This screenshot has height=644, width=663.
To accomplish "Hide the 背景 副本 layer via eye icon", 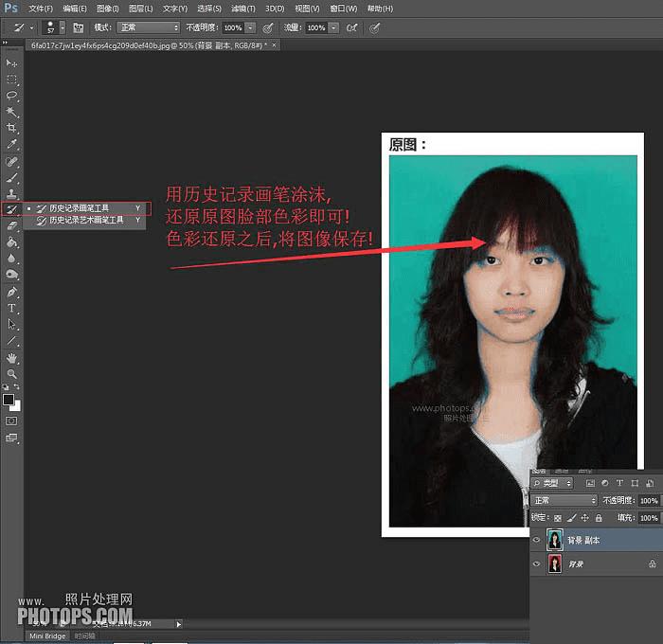I will 537,541.
